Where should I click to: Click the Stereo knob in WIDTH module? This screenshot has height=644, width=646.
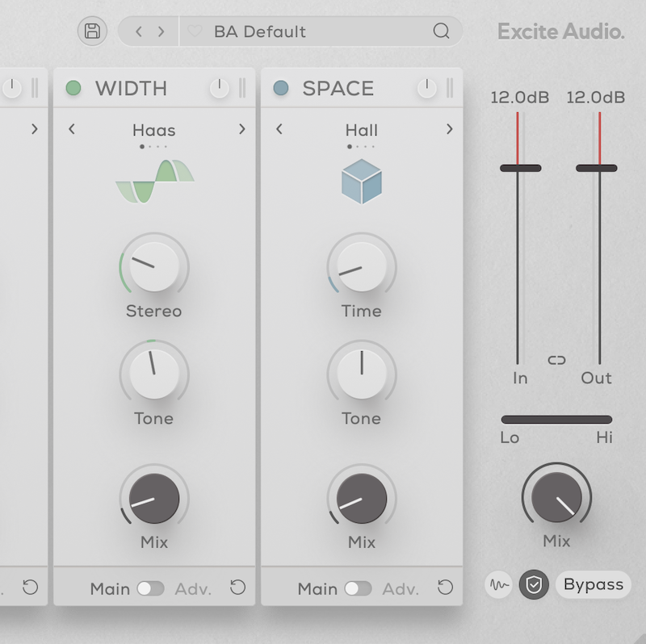(x=153, y=267)
